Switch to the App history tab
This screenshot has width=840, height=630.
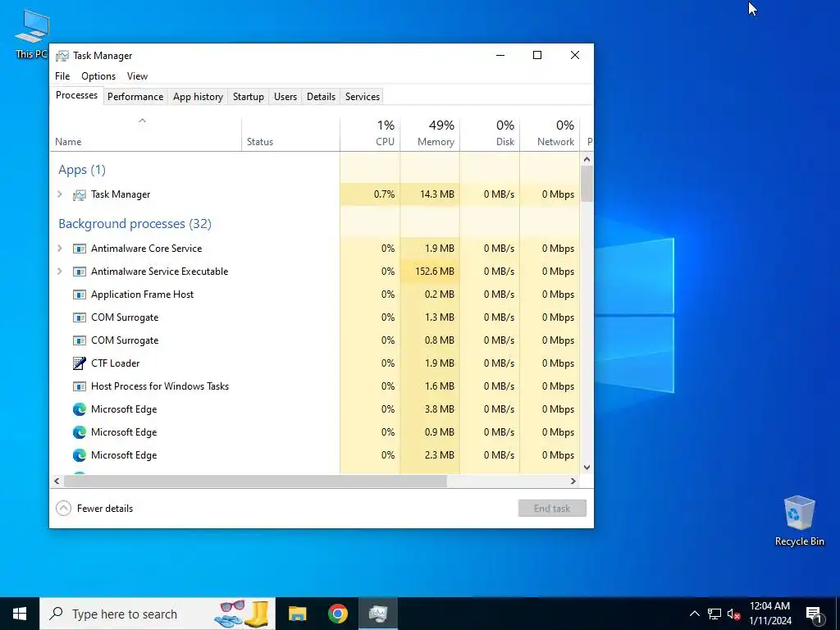(198, 97)
